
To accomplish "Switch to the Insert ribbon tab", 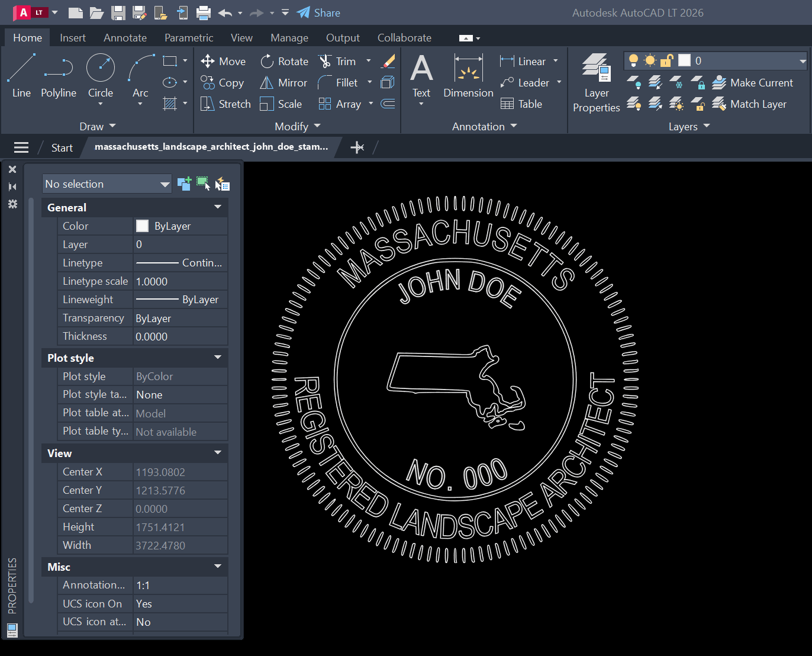I will pos(73,37).
